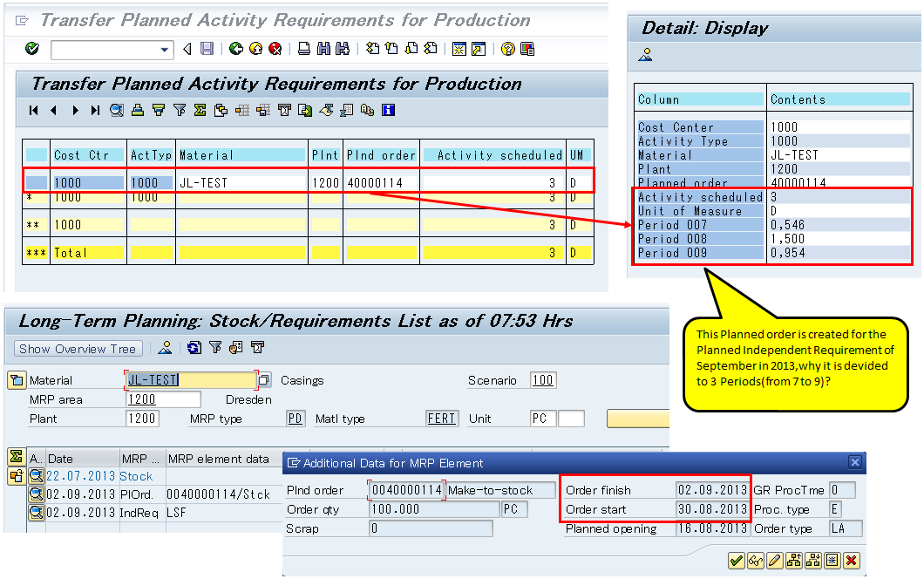Click the Set Filter funnel icon in list toolbar
Viewport: 924px width, 579px height.
(x=180, y=110)
